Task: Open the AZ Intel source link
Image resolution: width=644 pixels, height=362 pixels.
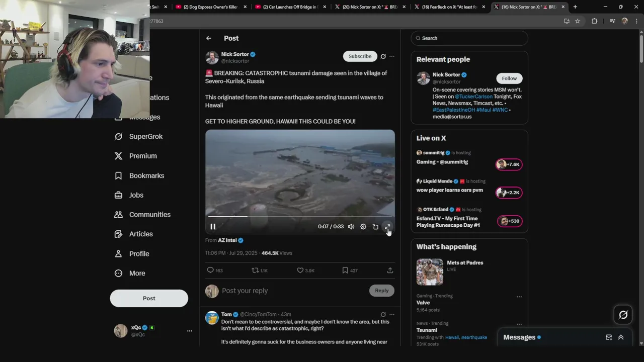Action: click(x=227, y=240)
